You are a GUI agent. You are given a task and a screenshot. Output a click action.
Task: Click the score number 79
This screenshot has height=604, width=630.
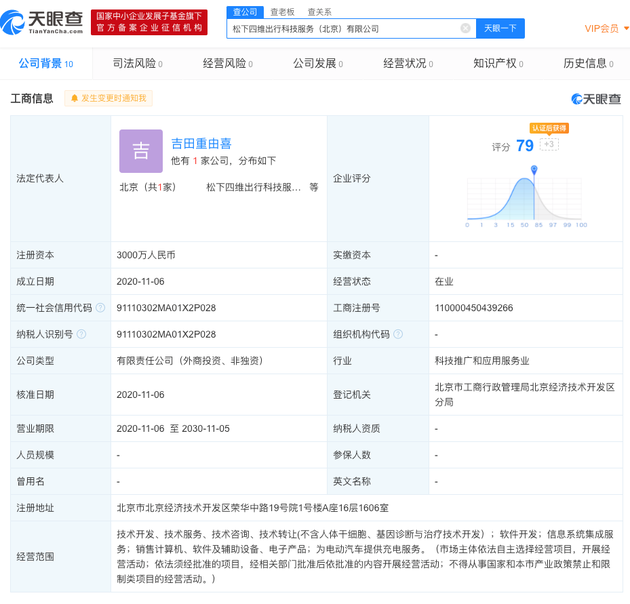pos(525,145)
